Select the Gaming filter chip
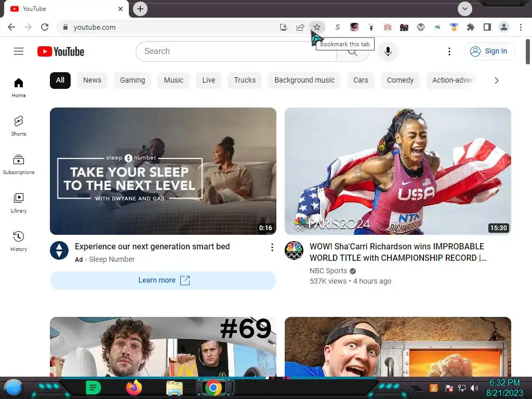Image resolution: width=532 pixels, height=399 pixels. point(132,81)
